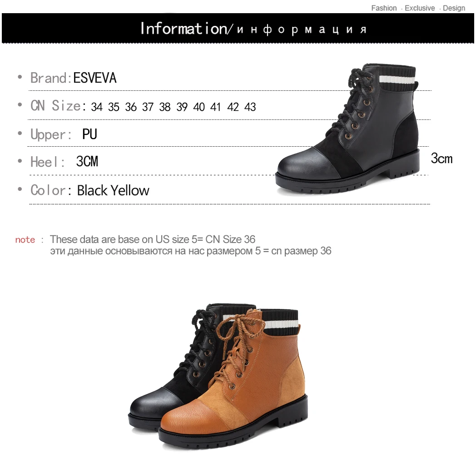Select CN size 40
This screenshot has height=476, width=476.
point(199,107)
